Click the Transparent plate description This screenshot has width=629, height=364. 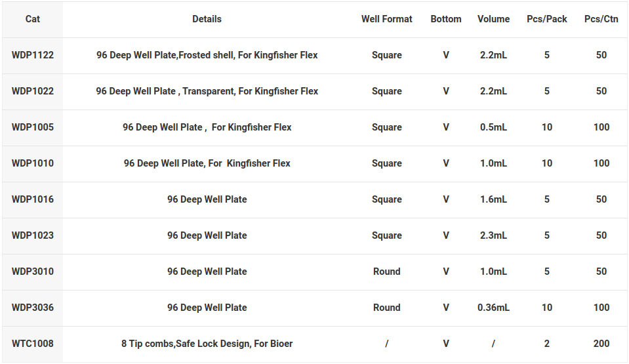coord(207,92)
